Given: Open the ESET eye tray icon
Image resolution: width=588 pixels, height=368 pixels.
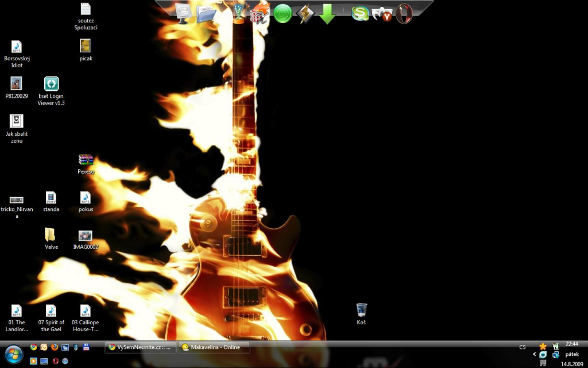Looking at the screenshot, I should (543, 355).
